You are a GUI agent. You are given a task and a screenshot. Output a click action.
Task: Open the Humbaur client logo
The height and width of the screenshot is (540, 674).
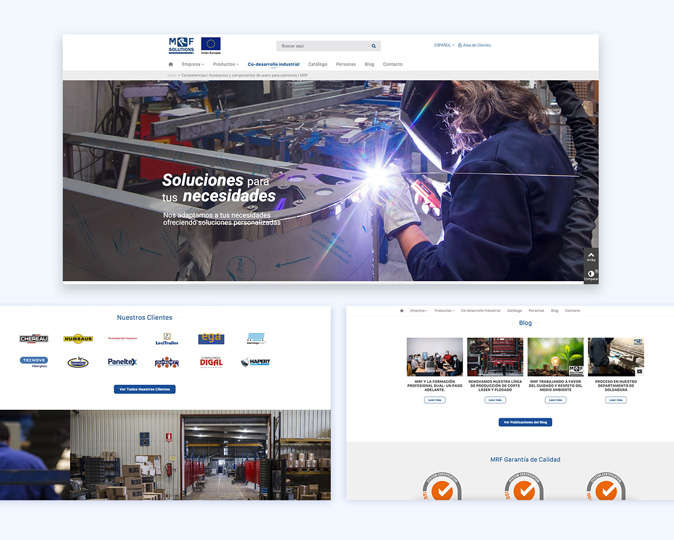[x=78, y=339]
